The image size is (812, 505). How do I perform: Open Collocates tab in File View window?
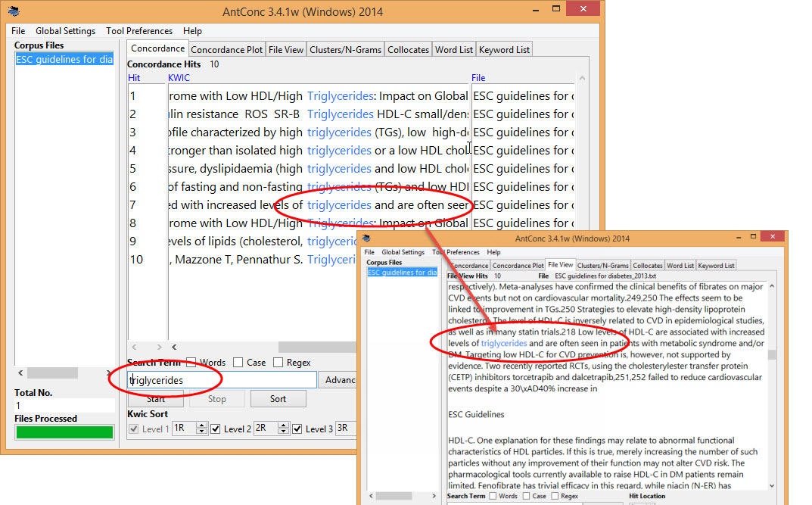pos(647,266)
